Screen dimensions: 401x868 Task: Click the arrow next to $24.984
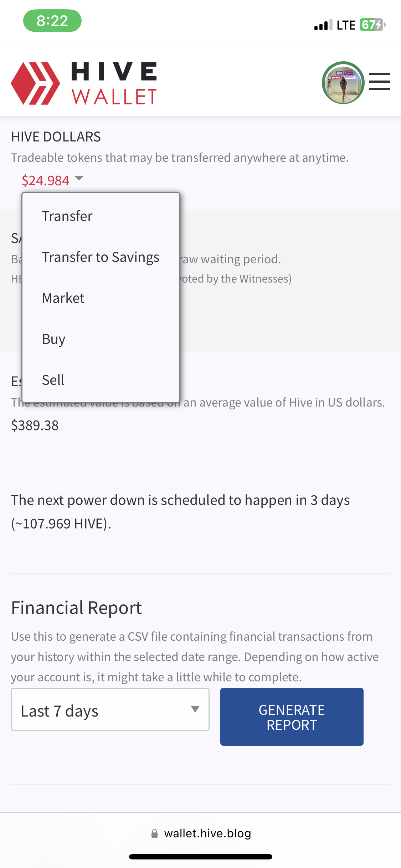(x=79, y=178)
